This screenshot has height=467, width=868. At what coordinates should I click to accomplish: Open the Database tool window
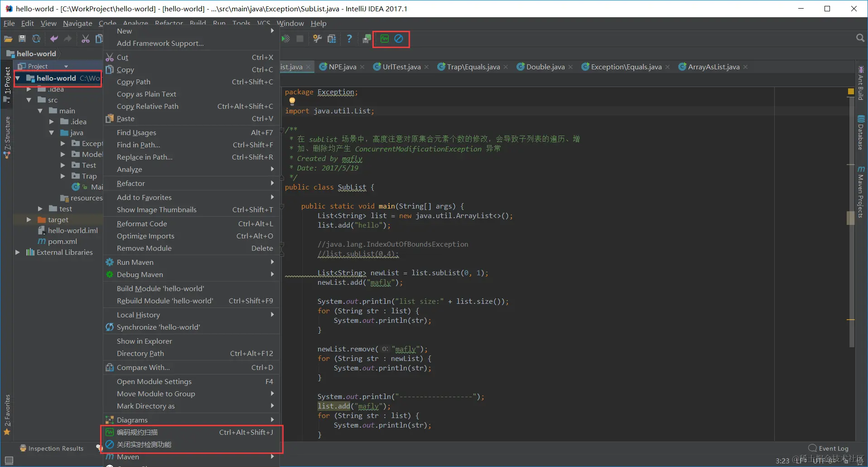[860, 131]
